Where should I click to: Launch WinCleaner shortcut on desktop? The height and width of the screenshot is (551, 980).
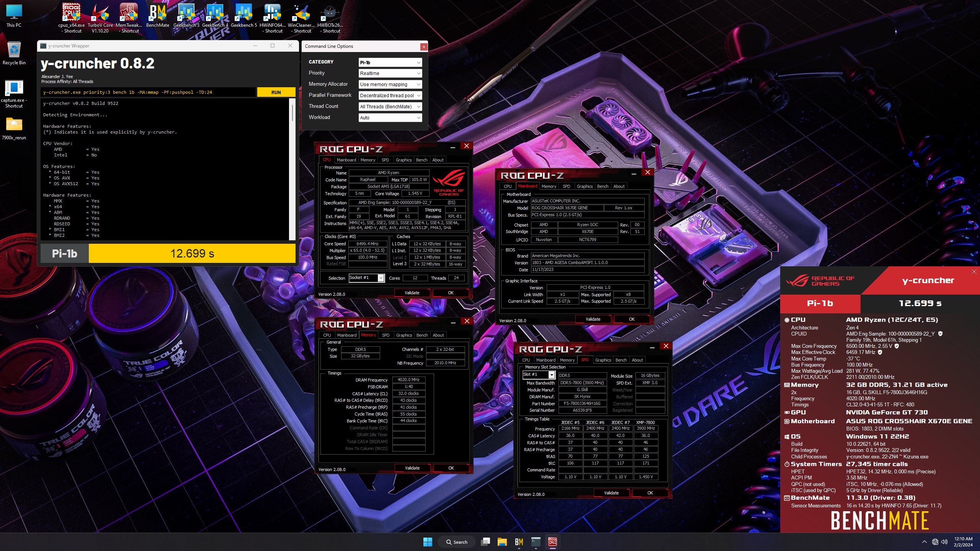301,18
